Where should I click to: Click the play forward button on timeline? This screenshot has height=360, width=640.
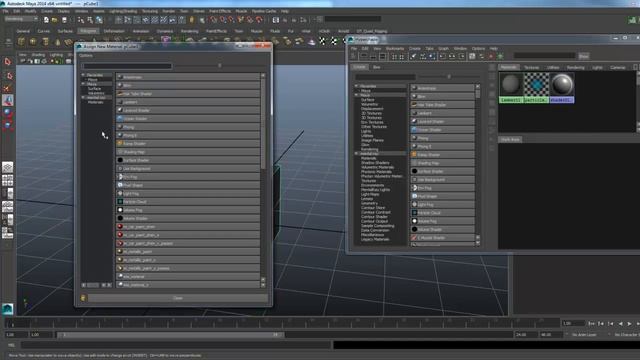tap(629, 324)
